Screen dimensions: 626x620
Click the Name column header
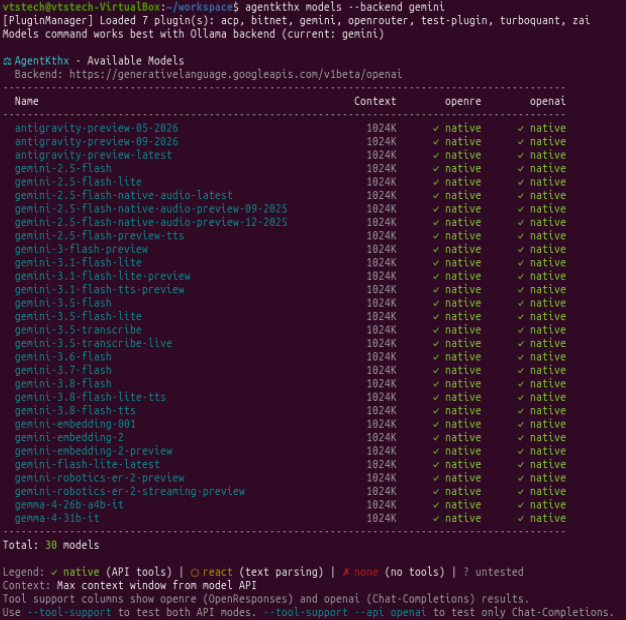[26, 101]
